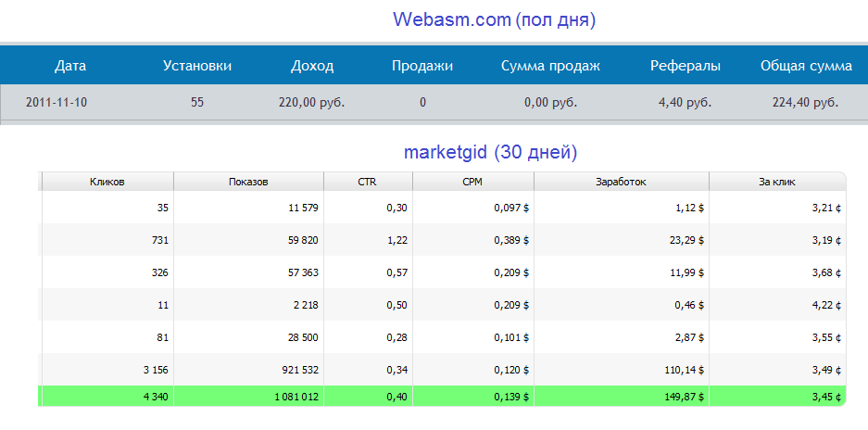Click the Установки column header
Viewport: 868px width, 430px height.
[x=197, y=66]
